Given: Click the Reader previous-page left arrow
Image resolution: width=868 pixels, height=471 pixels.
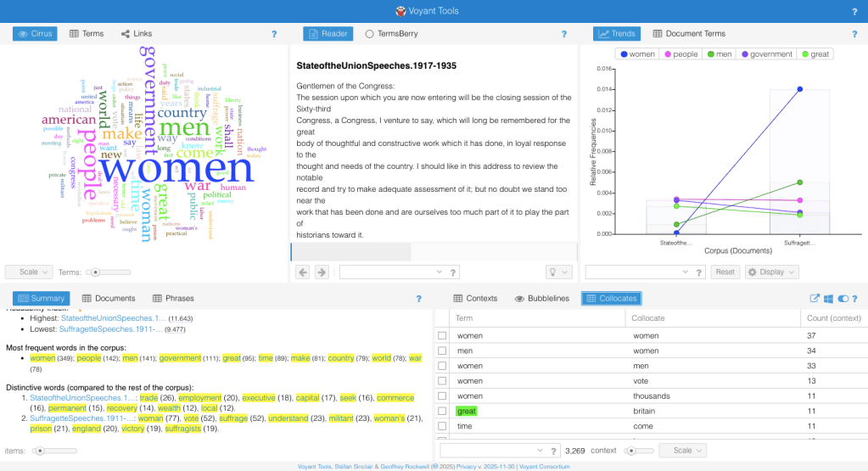Looking at the screenshot, I should tap(302, 272).
